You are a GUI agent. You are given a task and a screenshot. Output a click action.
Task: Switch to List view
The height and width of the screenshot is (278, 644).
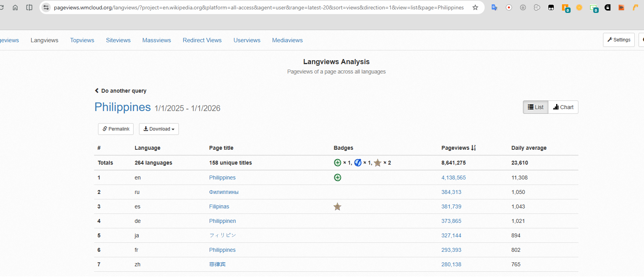pyautogui.click(x=535, y=107)
